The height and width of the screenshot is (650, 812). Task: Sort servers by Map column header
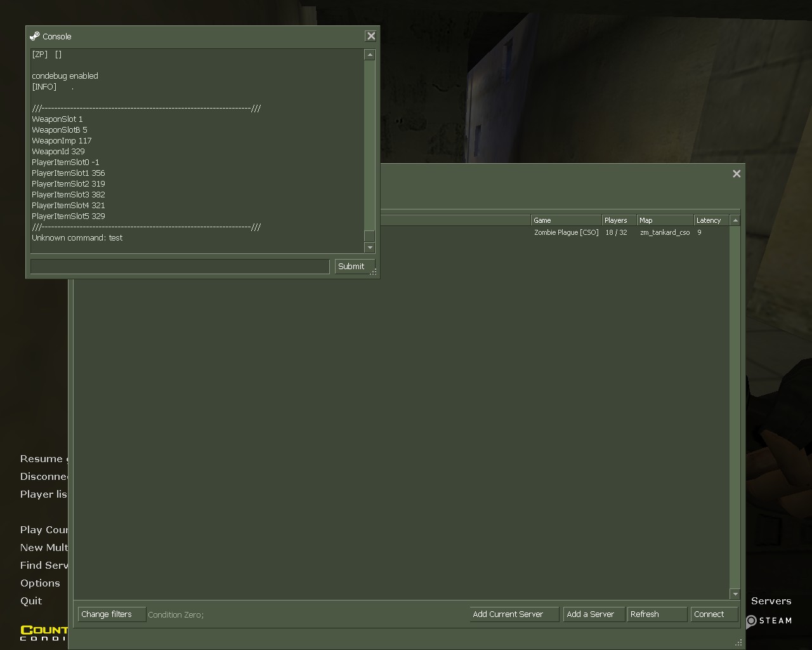(664, 220)
